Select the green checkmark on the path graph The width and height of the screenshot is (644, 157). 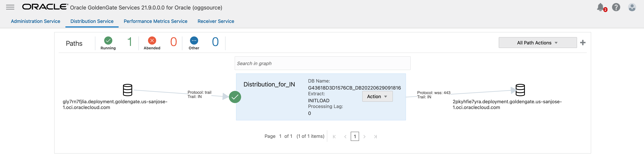pyautogui.click(x=235, y=97)
